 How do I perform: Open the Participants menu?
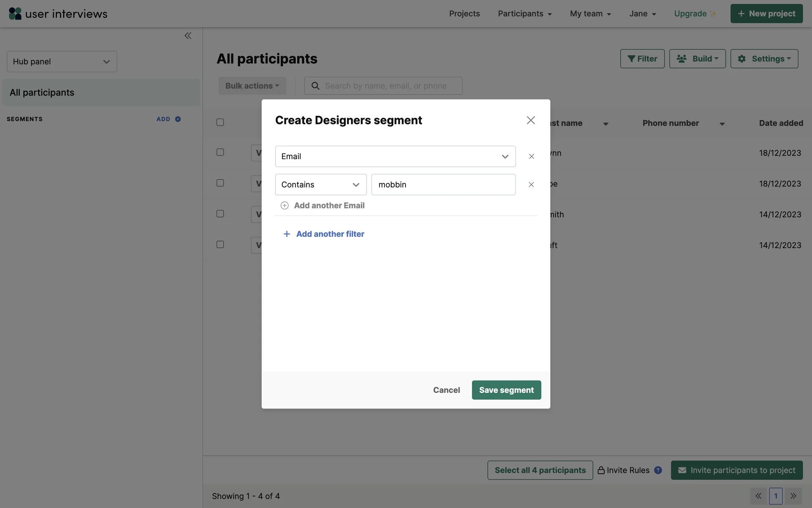pyautogui.click(x=524, y=14)
